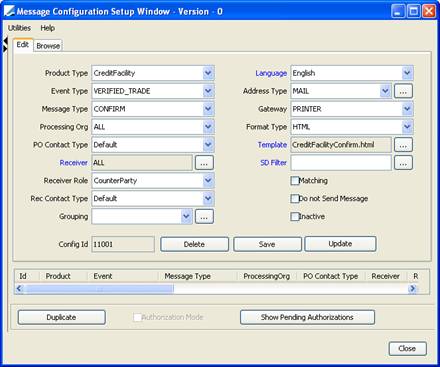
Task: Toggle the Authorization Mode checkbox
Action: pyautogui.click(x=137, y=317)
